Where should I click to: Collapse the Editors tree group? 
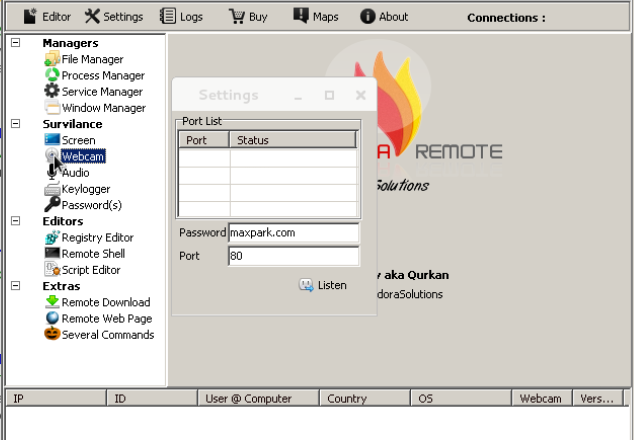click(16, 221)
